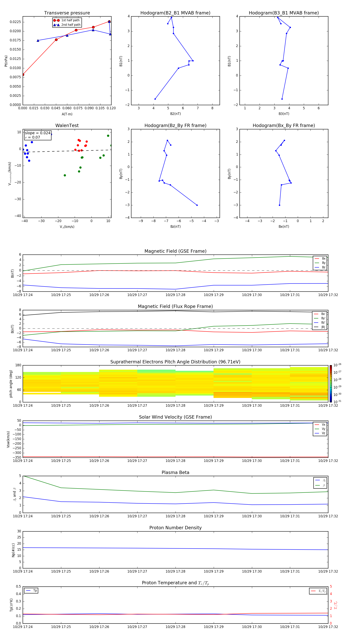
Task: Click the 'Tp(10^6K)' y-axis label
Action: click(11, 605)
